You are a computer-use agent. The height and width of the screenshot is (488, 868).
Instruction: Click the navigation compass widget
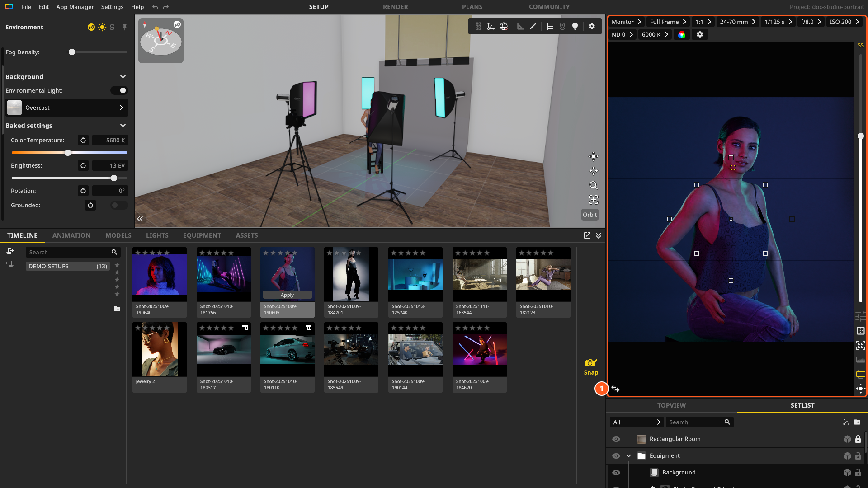[x=161, y=41]
